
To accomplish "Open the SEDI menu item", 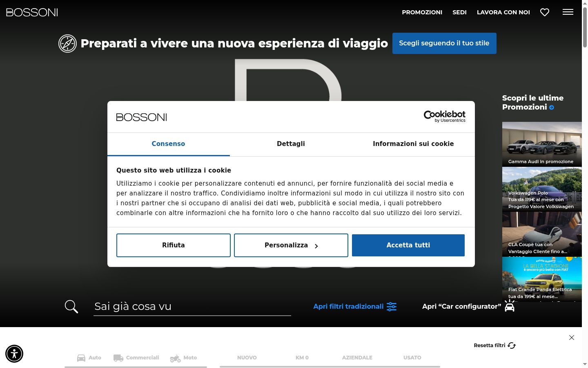I will pos(459,12).
